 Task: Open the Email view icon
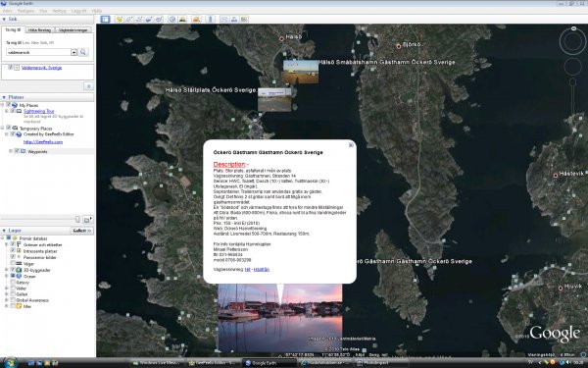point(223,20)
